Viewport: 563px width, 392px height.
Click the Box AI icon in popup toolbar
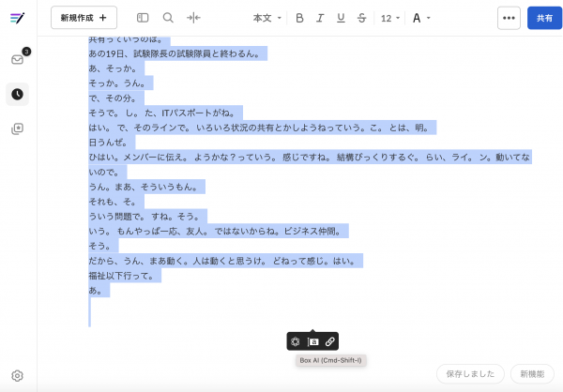[x=296, y=341]
